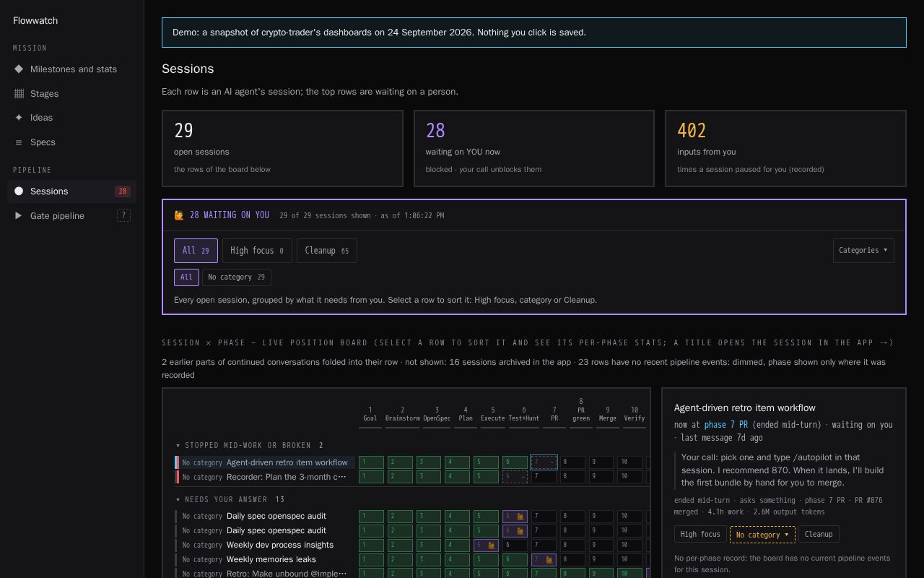Click the Gate pipeline play-arrow icon

[19, 216]
